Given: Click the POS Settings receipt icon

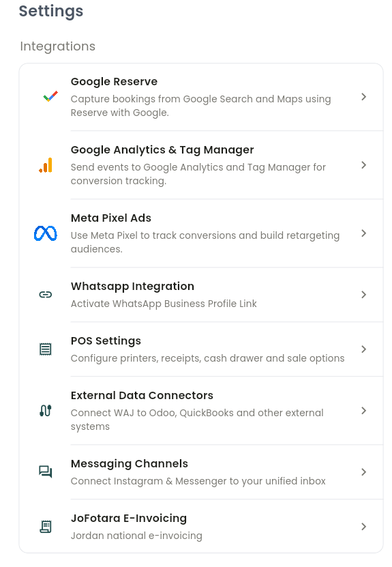Looking at the screenshot, I should point(46,349).
